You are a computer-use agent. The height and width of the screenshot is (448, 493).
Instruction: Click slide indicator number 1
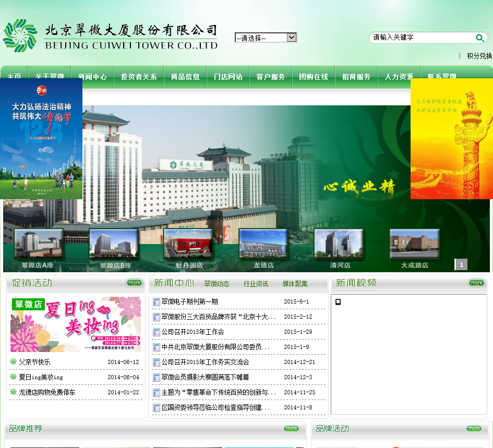click(461, 264)
